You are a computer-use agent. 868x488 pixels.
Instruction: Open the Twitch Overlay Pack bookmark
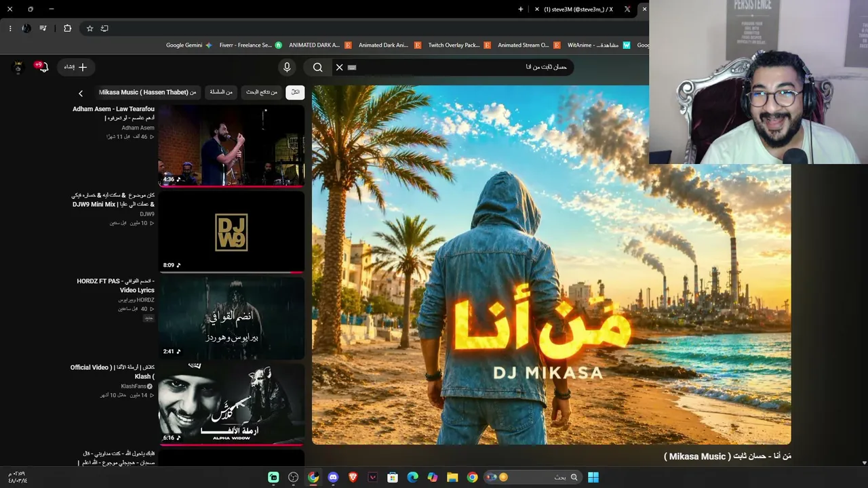click(459, 45)
